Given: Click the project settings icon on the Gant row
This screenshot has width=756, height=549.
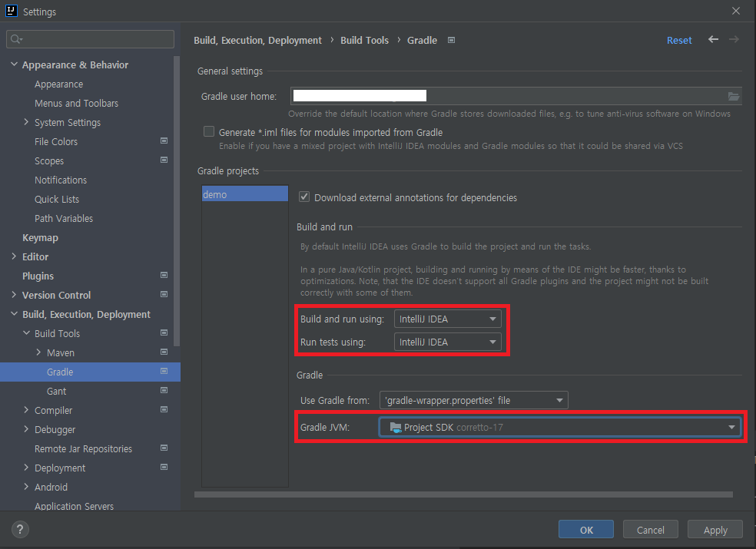Looking at the screenshot, I should 164,390.
